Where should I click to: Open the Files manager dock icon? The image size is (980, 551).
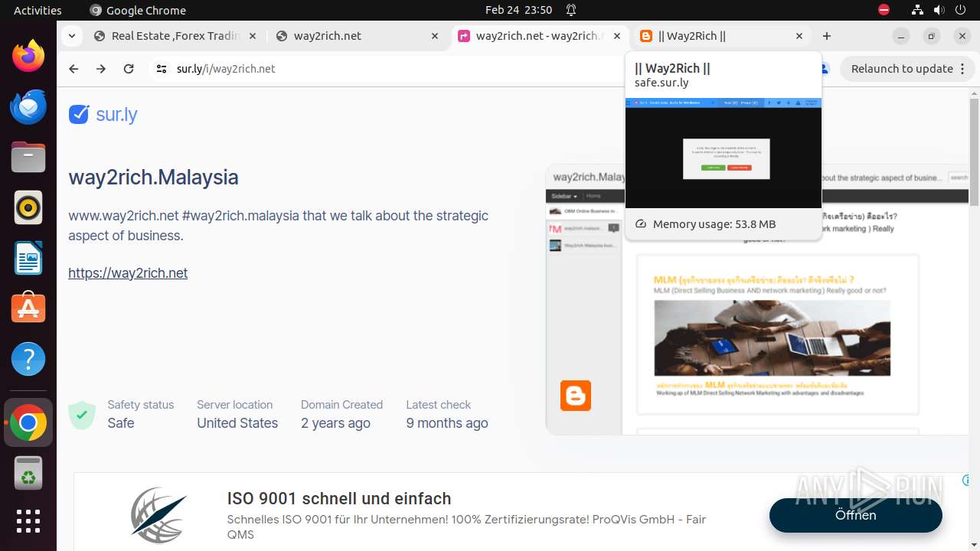[x=28, y=157]
